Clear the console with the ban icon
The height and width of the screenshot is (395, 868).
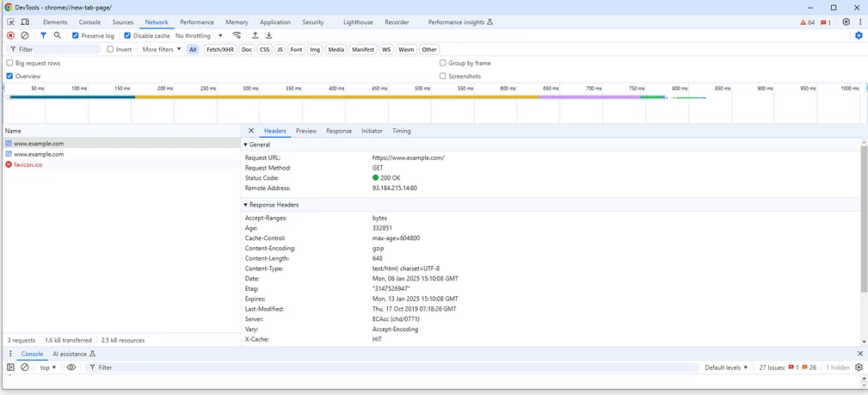(25, 367)
